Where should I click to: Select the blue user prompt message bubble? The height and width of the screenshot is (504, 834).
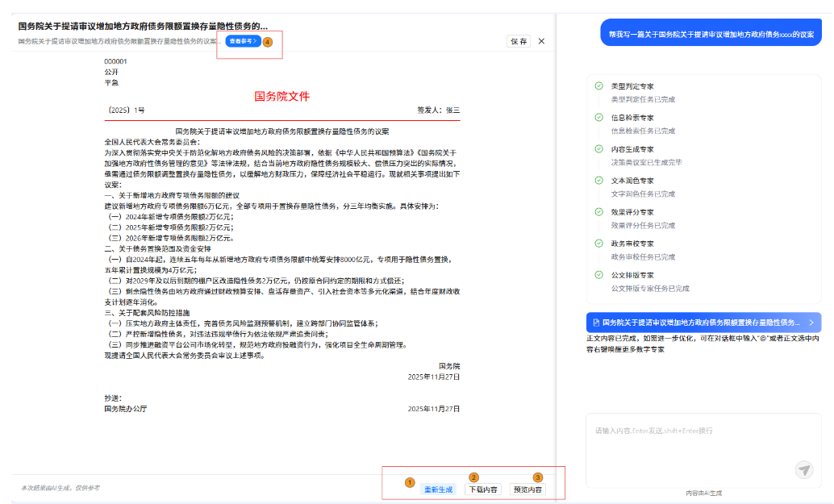point(711,35)
